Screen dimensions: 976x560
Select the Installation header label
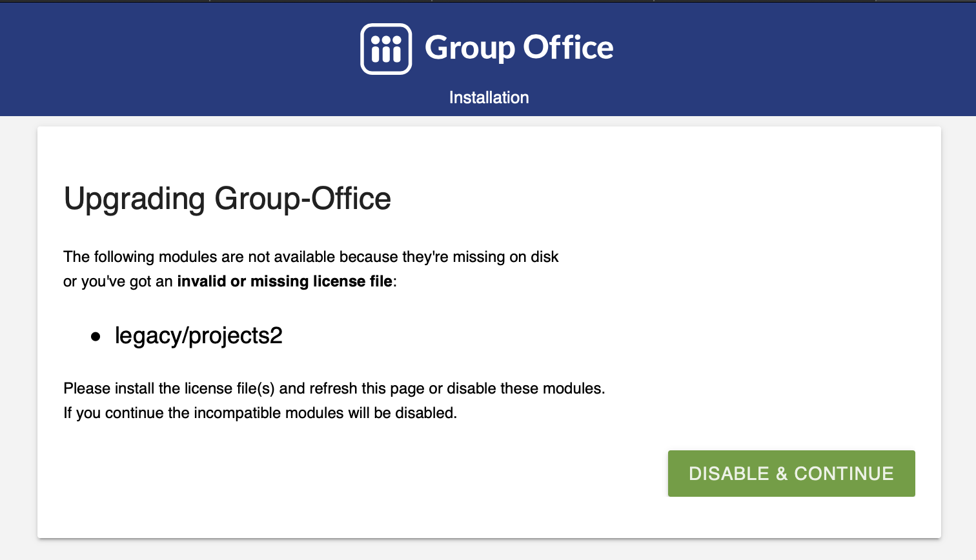[x=489, y=97]
